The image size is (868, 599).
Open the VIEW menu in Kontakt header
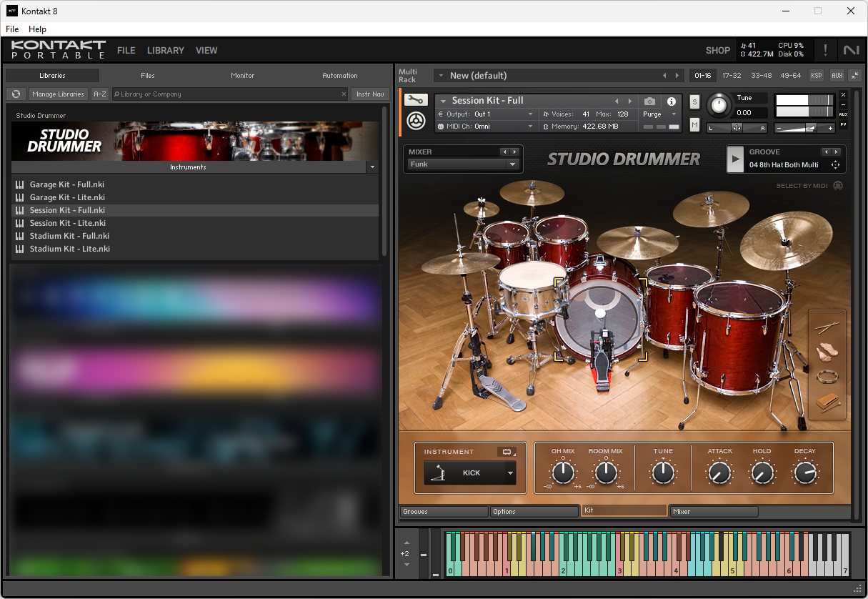coord(206,51)
